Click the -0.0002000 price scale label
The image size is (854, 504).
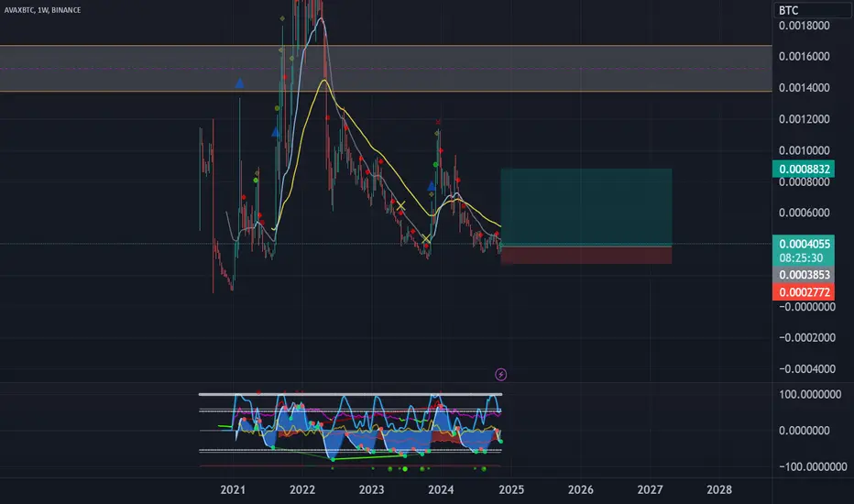[x=807, y=338]
